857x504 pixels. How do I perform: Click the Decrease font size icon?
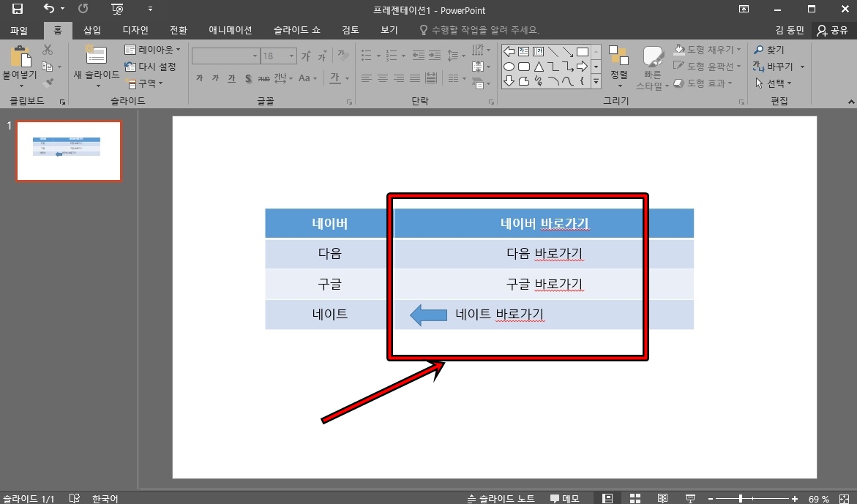323,56
